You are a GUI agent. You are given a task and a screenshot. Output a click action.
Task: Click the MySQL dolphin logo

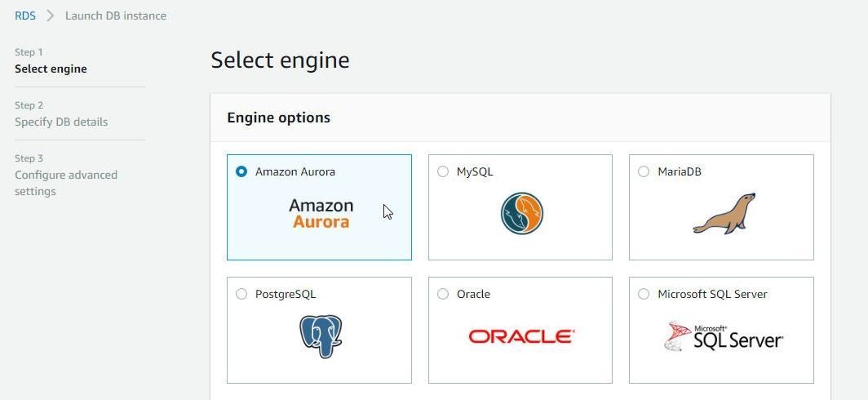click(x=521, y=213)
